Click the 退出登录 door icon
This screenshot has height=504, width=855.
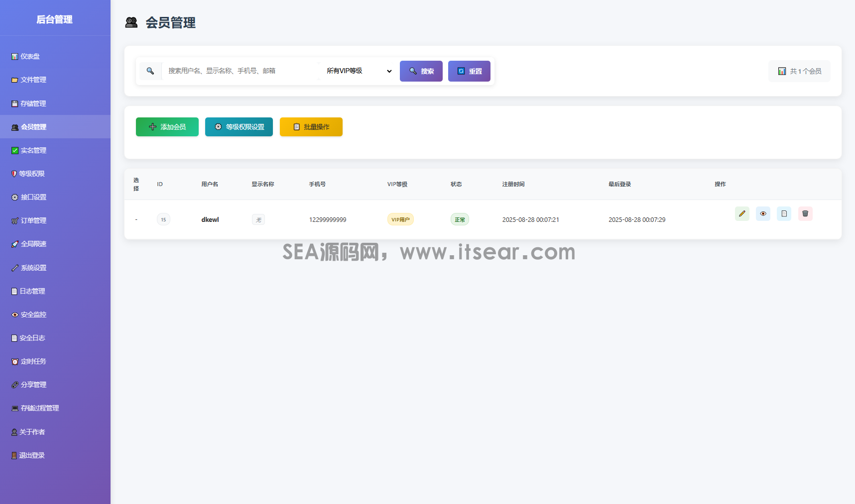coord(14,455)
